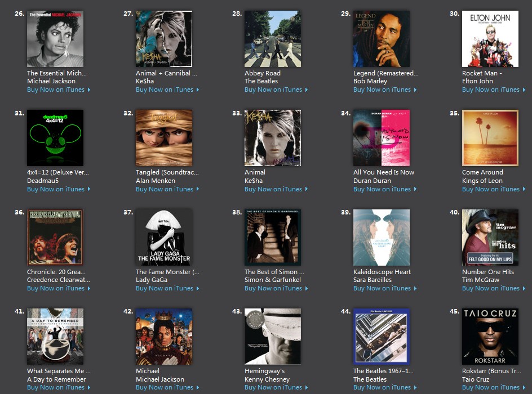
Task: Click the Creedence Clearwater Revival Chronicle cover
Action: tap(55, 238)
